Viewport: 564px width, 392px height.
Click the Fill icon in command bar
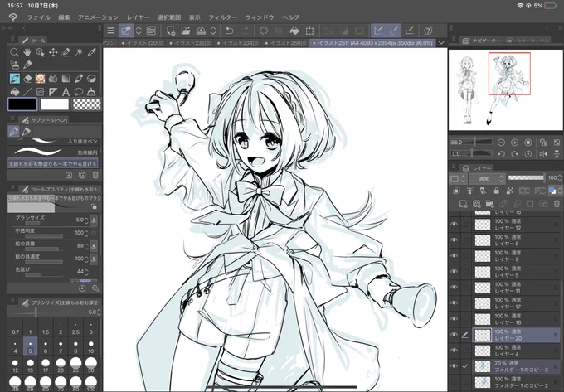coord(294,31)
